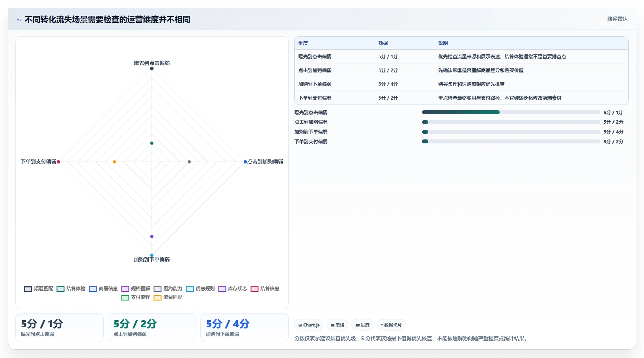Click the radar axis label 点击到加购偏弱
The width and height of the screenshot is (644, 358).
tap(265, 161)
